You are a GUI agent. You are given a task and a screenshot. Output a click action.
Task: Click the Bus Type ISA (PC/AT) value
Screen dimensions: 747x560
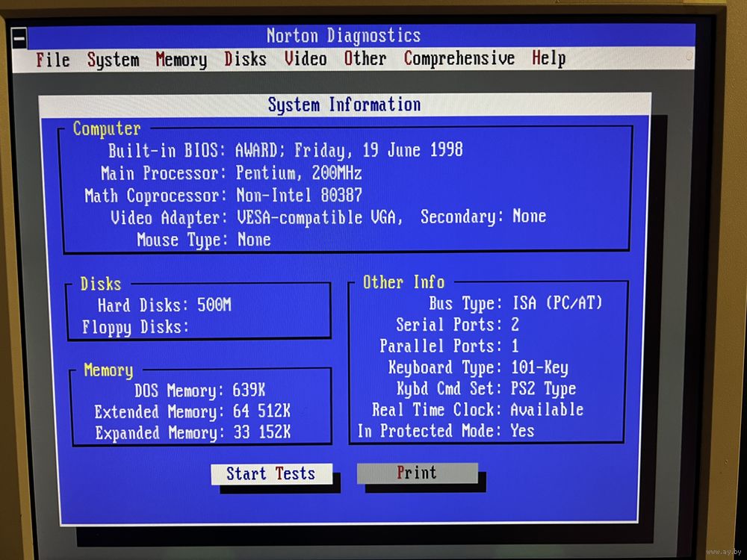coord(557,303)
